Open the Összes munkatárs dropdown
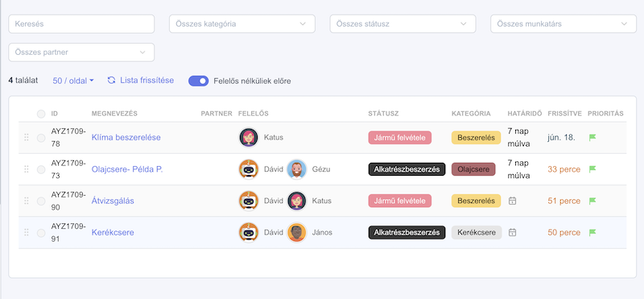Image resolution: width=644 pixels, height=299 pixels. click(563, 24)
